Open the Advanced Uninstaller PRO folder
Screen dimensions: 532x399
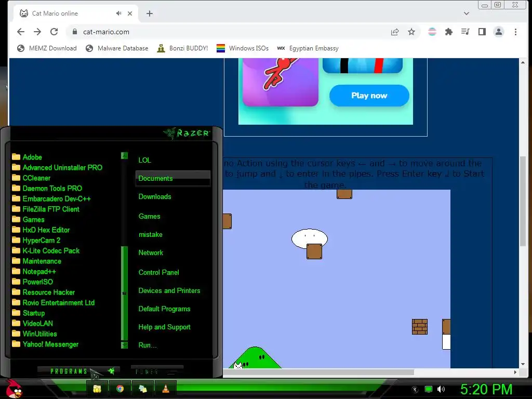[57, 168]
